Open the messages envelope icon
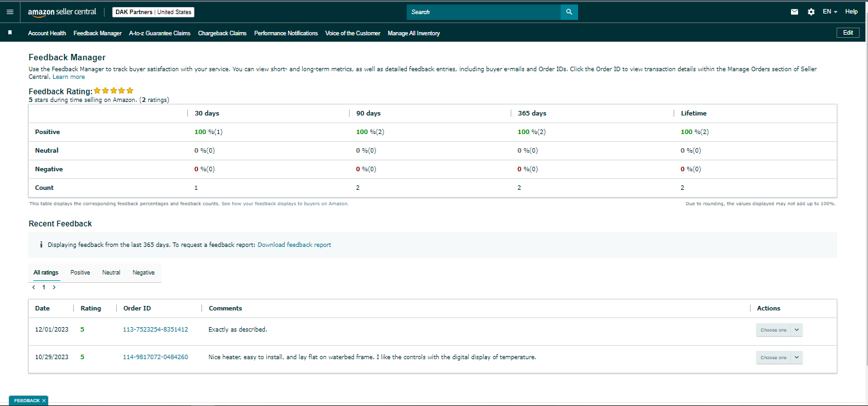This screenshot has width=868, height=406. (795, 12)
